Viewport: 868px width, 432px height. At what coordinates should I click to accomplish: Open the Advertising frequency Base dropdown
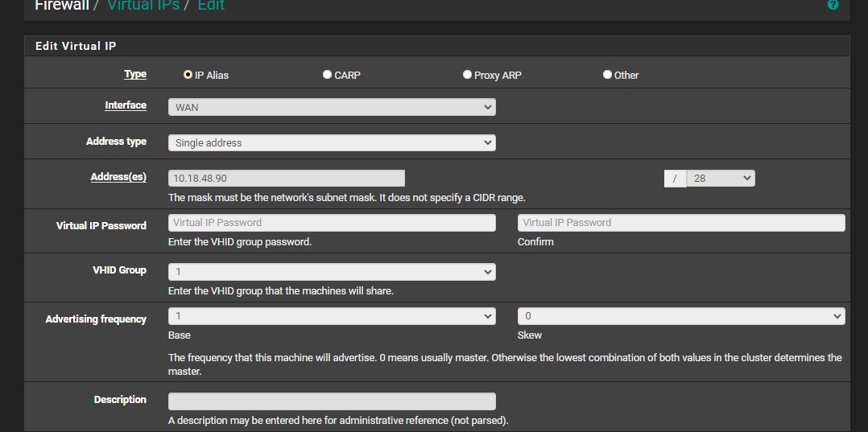[x=332, y=316]
